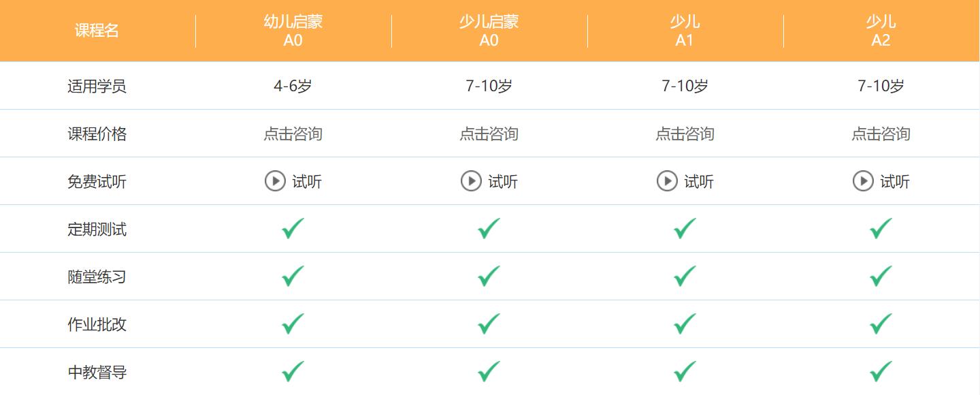980x395 pixels.
Task: Click the play icon under 少儿启蒙 A0
Action: (x=470, y=181)
